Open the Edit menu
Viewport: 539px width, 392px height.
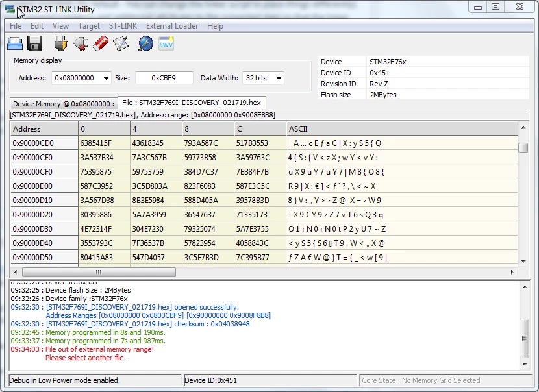tap(37, 26)
